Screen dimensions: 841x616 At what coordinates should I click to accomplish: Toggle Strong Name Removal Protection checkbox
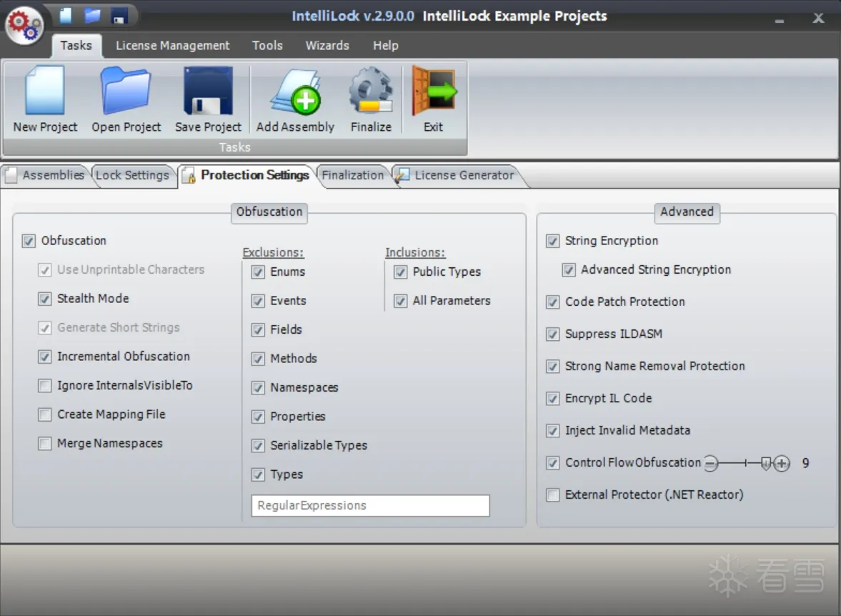tap(552, 367)
